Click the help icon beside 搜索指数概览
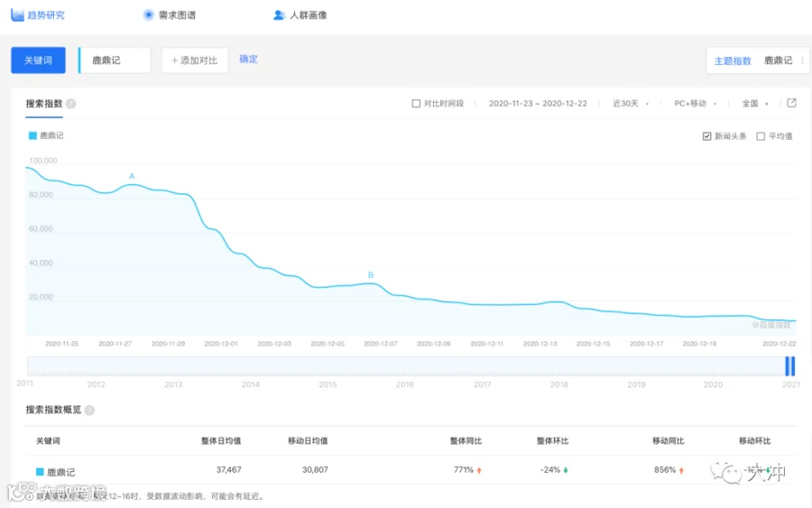Viewport: 812px width, 508px height. tap(89, 411)
